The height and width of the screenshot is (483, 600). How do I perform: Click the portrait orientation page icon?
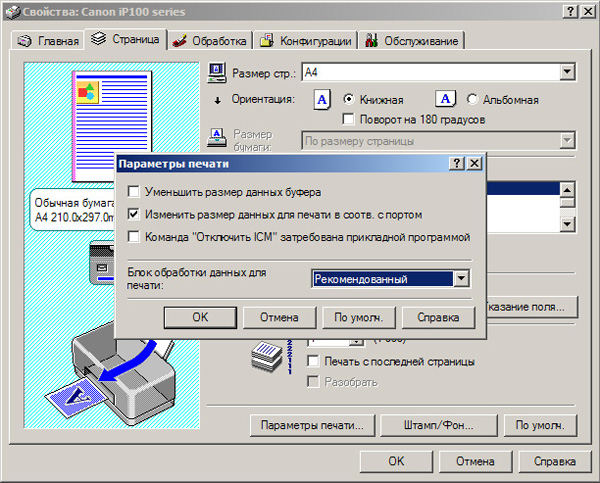[x=322, y=100]
